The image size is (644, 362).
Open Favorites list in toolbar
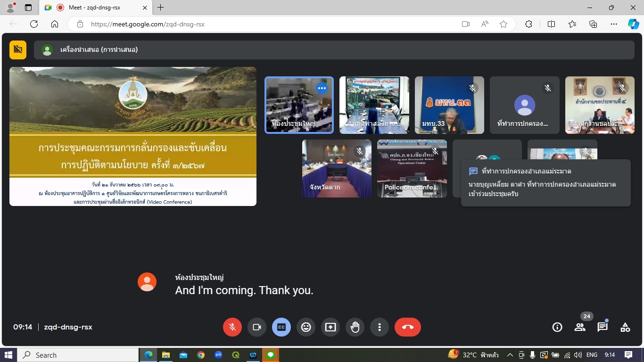(x=572, y=24)
